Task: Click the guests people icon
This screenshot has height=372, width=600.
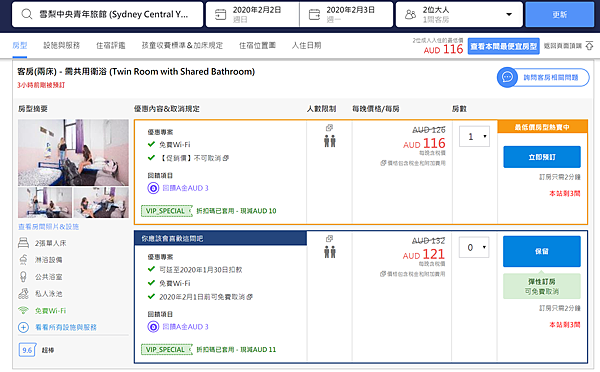Action: (410, 15)
